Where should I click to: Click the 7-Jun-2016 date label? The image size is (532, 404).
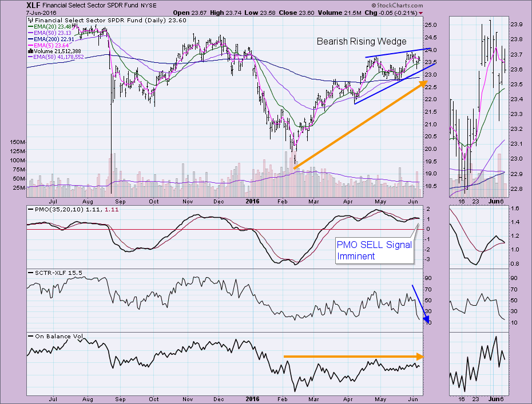pos(41,13)
